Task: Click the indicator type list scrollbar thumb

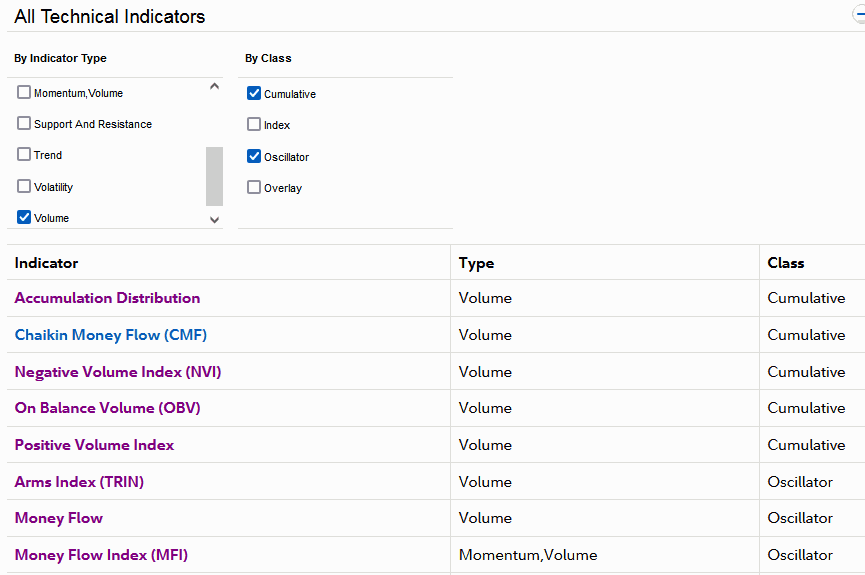Action: point(214,176)
